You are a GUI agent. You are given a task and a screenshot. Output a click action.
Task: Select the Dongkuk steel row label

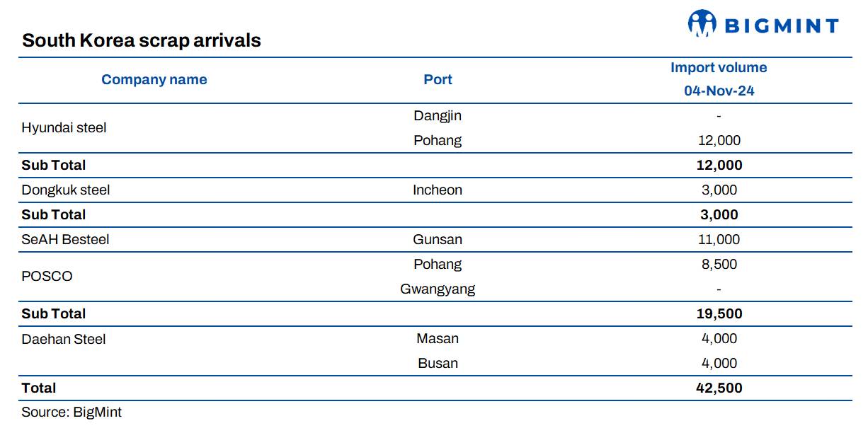[66, 190]
